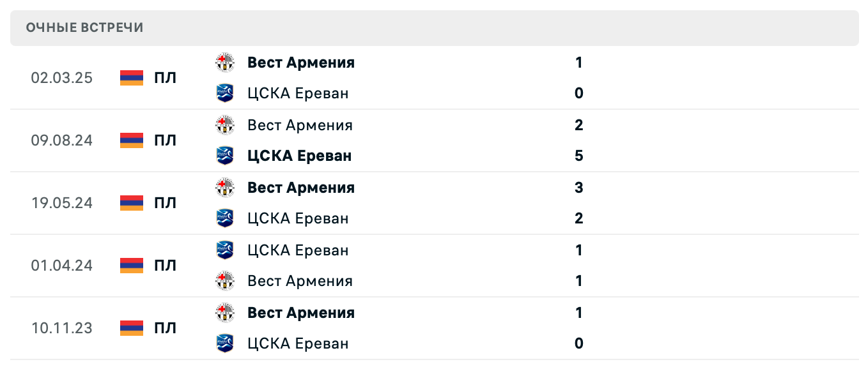Open the CSKA Yerevan badge in the 09.08.24 row
Screen dimensions: 868x369
click(225, 154)
